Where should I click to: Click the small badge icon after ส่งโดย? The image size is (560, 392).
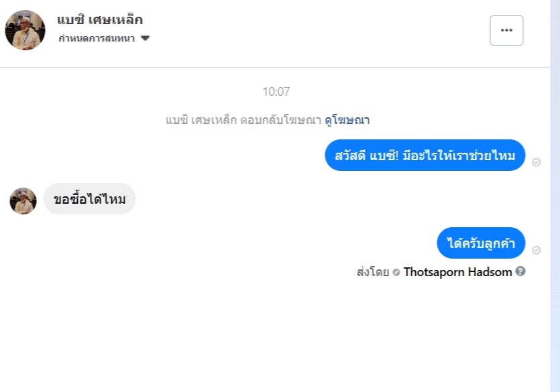pos(396,272)
